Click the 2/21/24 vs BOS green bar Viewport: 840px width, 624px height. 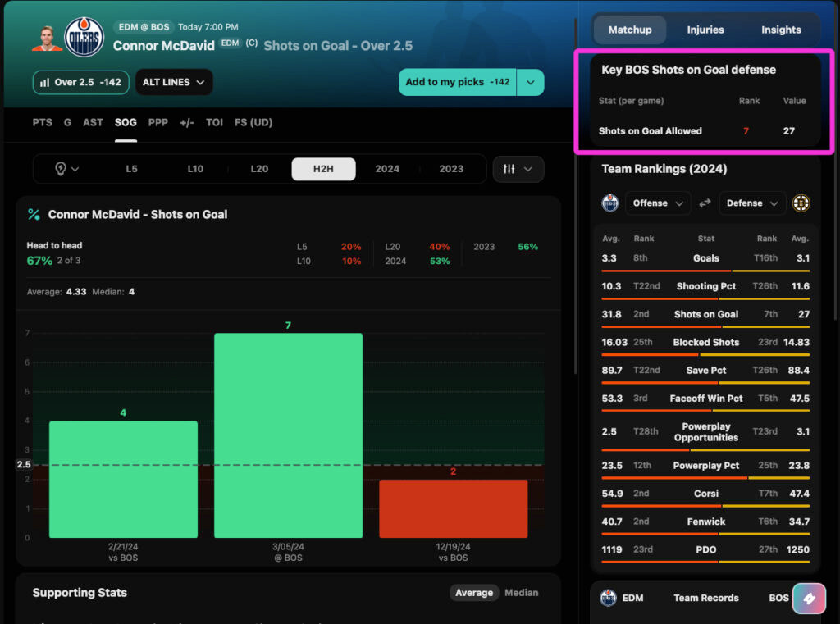tap(123, 480)
